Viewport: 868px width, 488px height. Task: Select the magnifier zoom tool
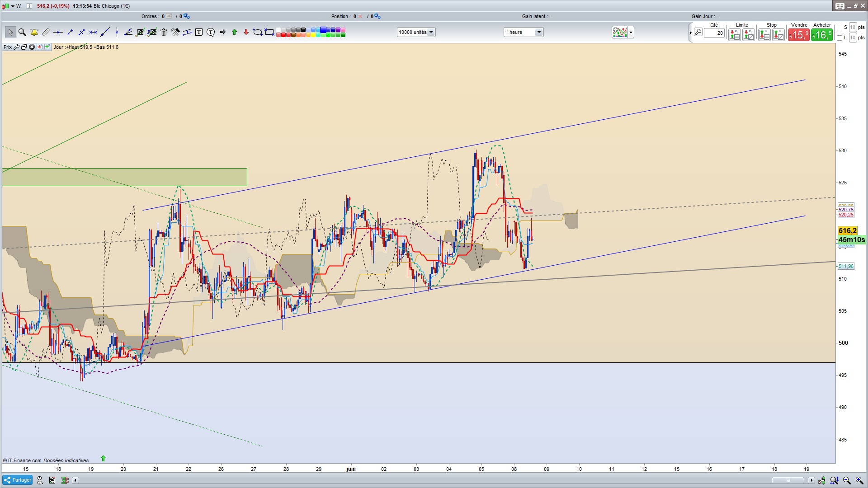pyautogui.click(x=22, y=32)
